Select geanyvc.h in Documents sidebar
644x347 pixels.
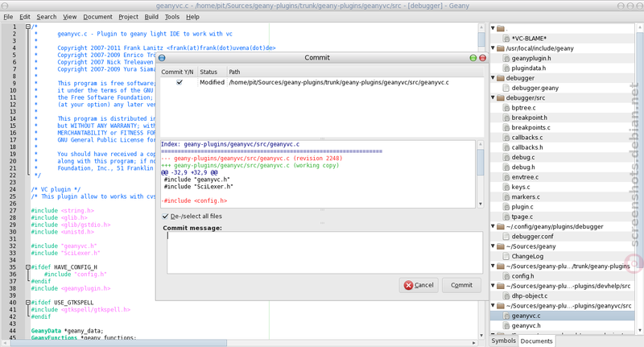click(526, 325)
